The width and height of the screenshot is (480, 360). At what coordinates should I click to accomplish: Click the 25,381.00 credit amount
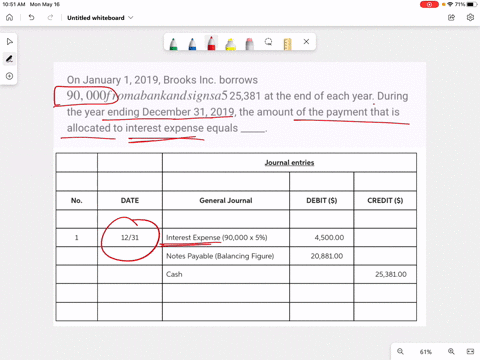point(391,274)
